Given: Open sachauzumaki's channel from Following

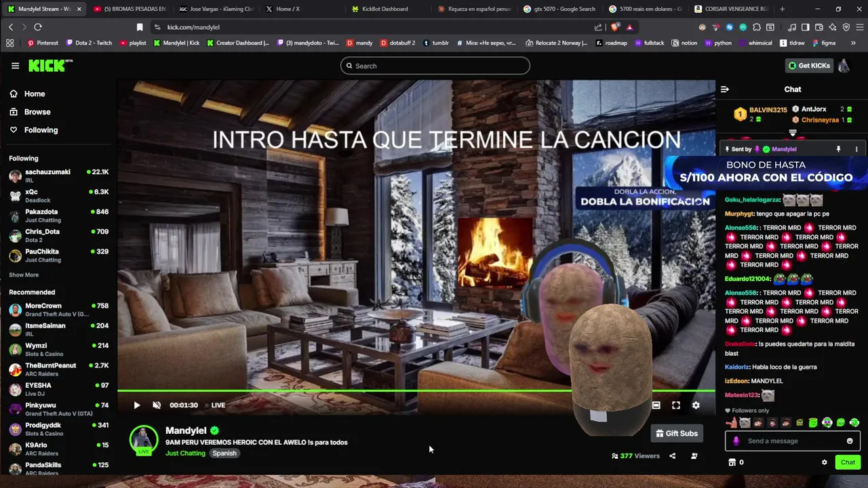Looking at the screenshot, I should tap(58, 176).
